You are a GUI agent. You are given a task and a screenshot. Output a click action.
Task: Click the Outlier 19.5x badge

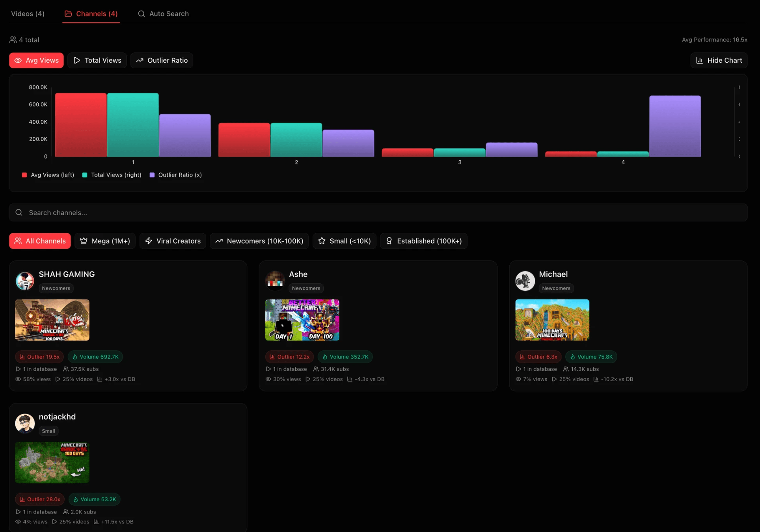click(39, 357)
